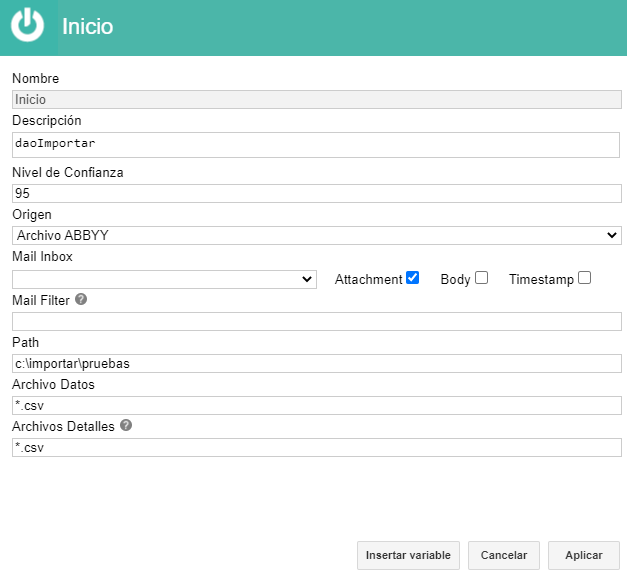627x577 pixels.
Task: Expand the Mail Inbox dropdown
Action: pyautogui.click(x=164, y=280)
